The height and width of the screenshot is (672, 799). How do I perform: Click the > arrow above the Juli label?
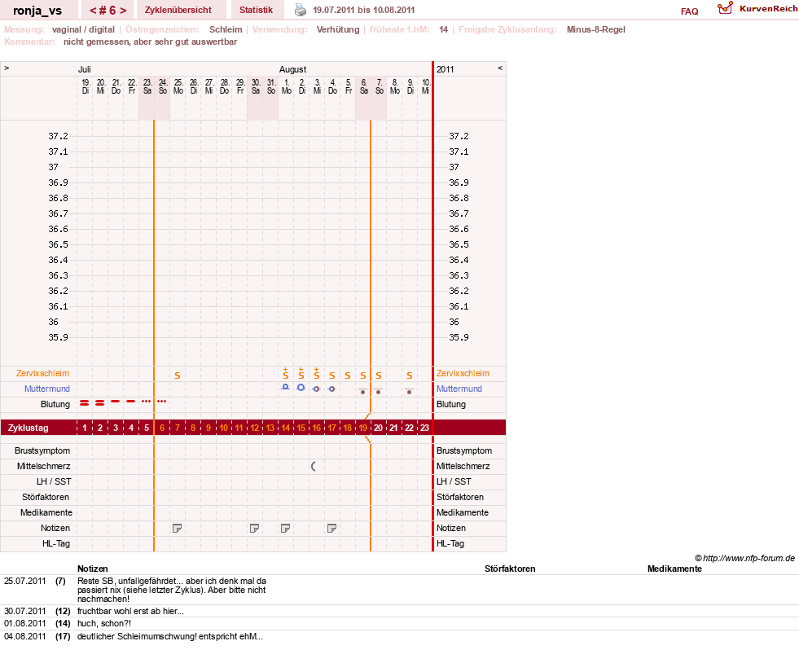coord(7,68)
